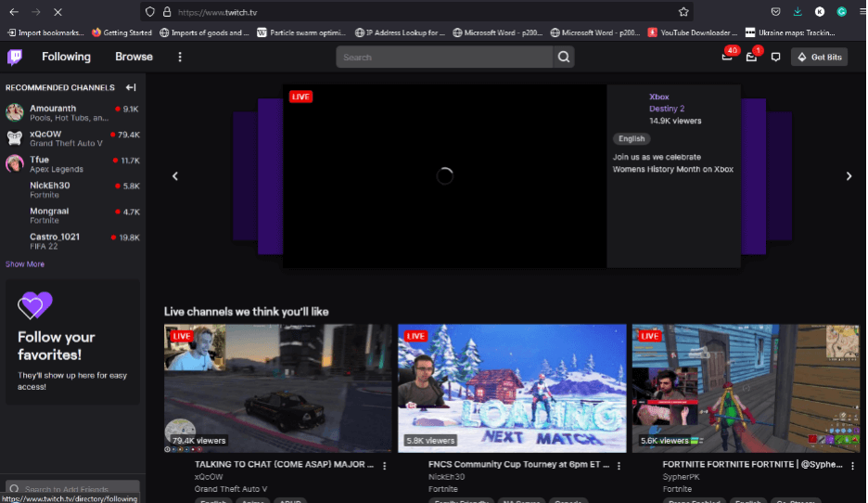868x503 pixels.
Task: Open Getting Started bookmark
Action: point(121,32)
